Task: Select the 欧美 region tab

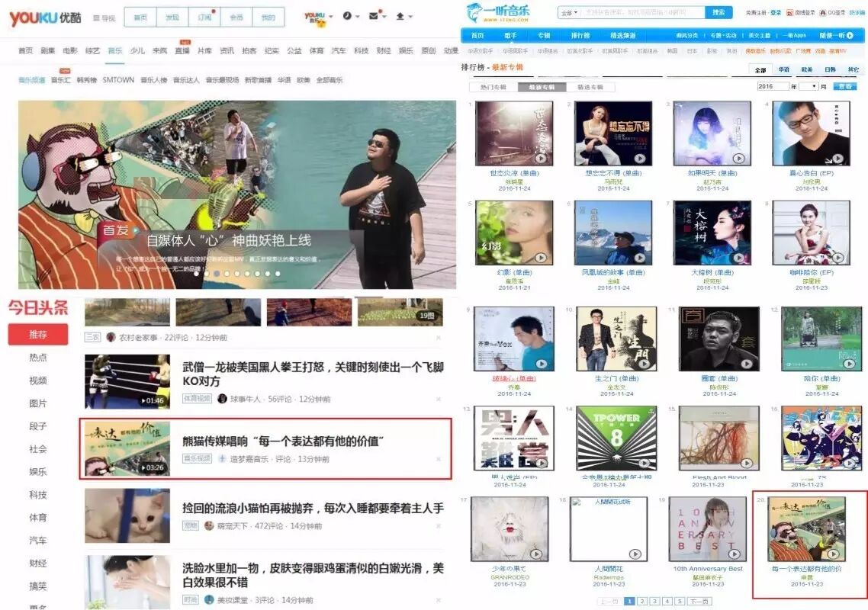Action: tap(806, 69)
